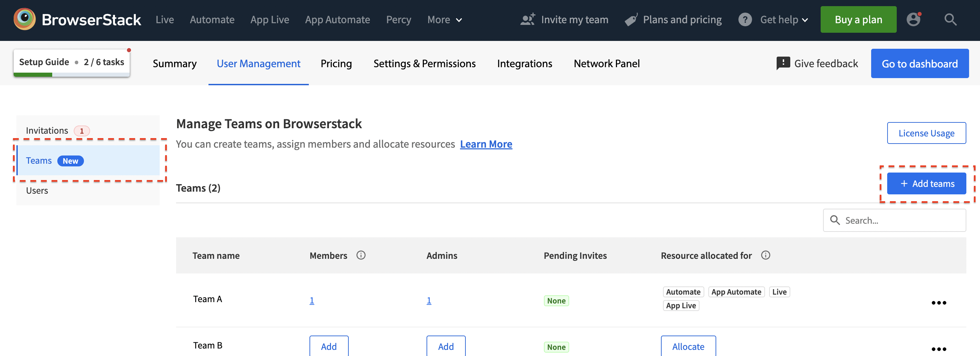Select Users in the left sidebar
This screenshot has height=356, width=980.
(37, 191)
